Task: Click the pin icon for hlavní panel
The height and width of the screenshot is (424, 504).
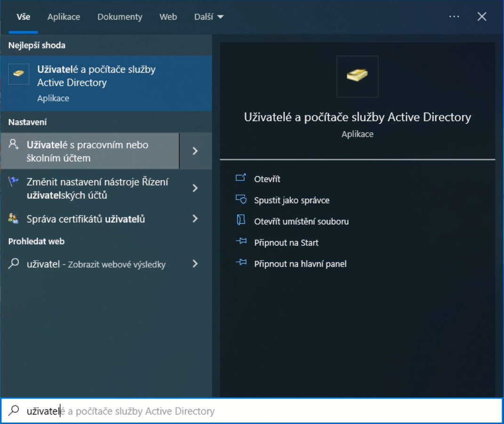Action: [x=241, y=262]
